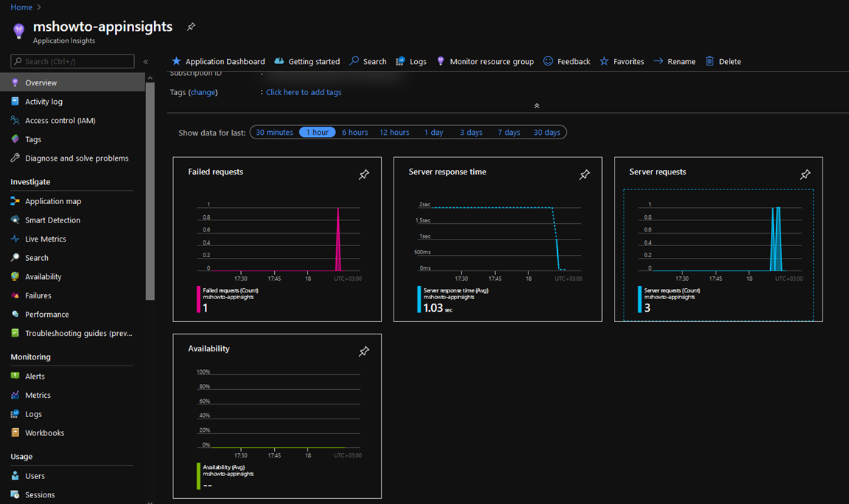Select the 6 hours time range
Image resolution: width=849 pixels, height=504 pixels.
tap(354, 133)
